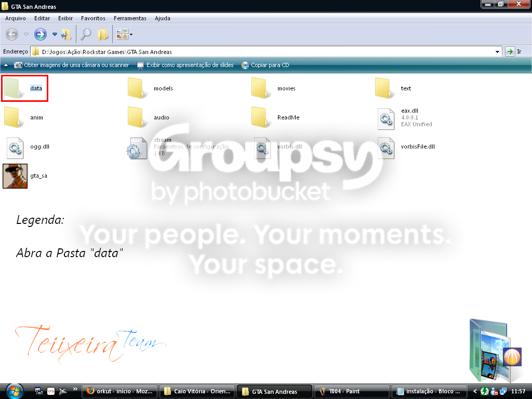The height and width of the screenshot is (399, 532).
Task: Select the vorbis.dll file icon
Action: point(262,148)
